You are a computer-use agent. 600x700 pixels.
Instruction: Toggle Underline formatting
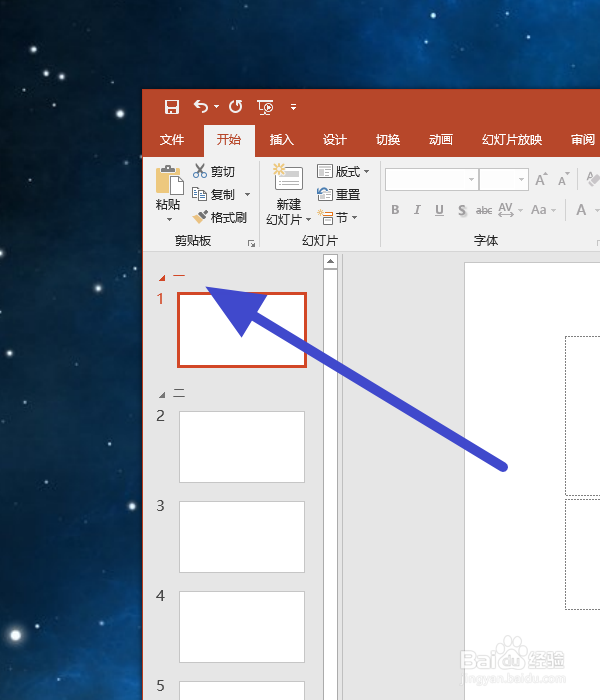(439, 210)
